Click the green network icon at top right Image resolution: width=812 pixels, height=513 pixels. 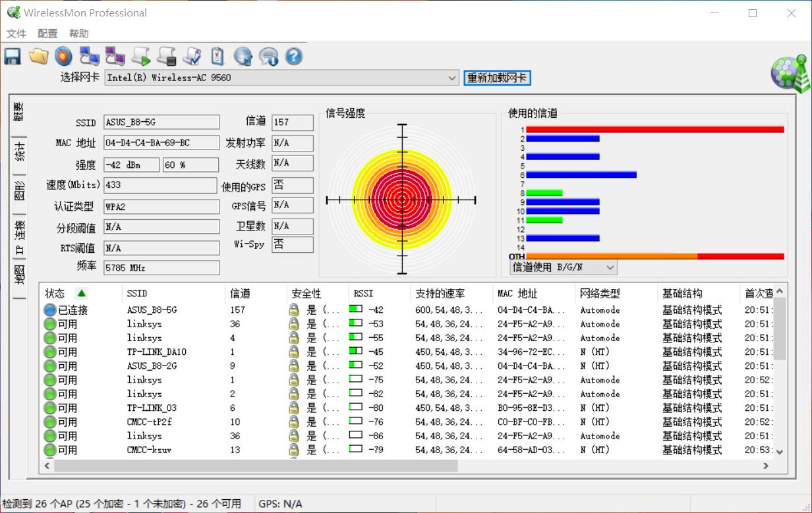[789, 72]
